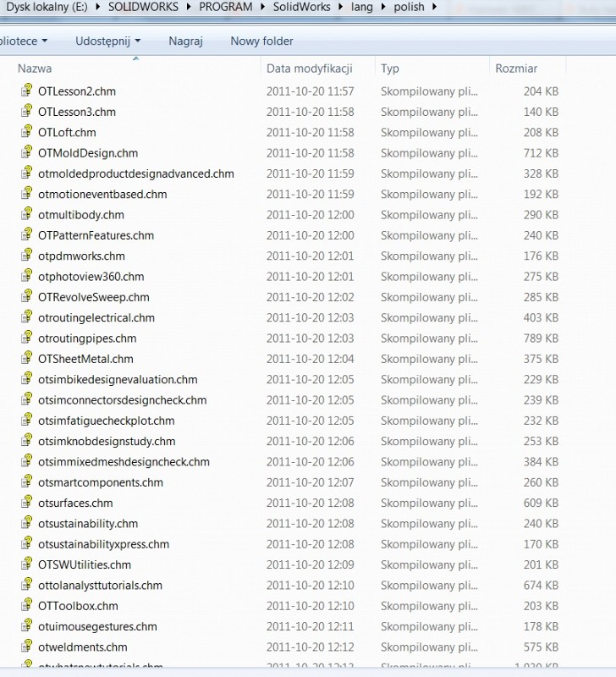
Task: Click the 712 KB size cell
Action: point(541,153)
